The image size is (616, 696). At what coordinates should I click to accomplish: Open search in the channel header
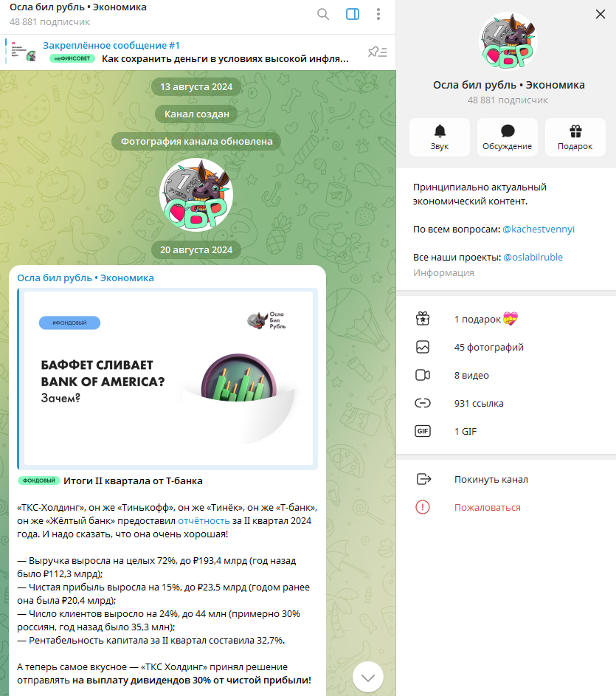point(323,14)
